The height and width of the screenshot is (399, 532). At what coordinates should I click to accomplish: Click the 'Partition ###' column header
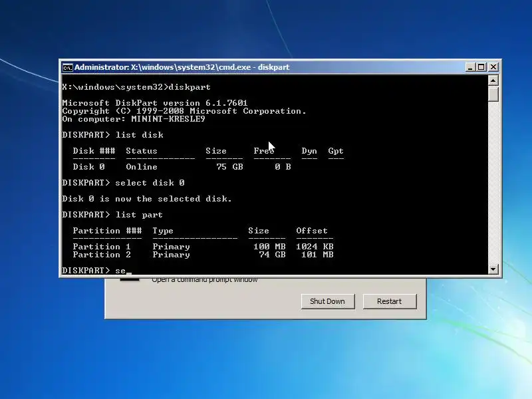(107, 230)
